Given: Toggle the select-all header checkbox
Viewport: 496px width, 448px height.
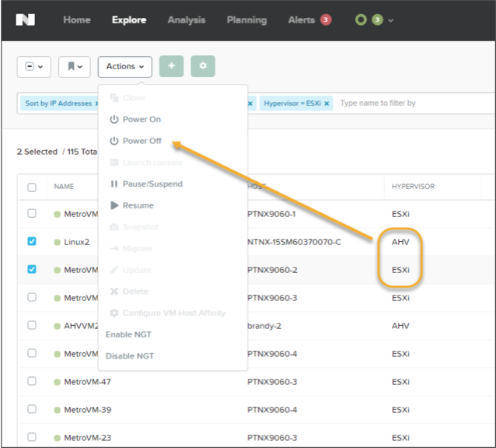Looking at the screenshot, I should click(32, 187).
